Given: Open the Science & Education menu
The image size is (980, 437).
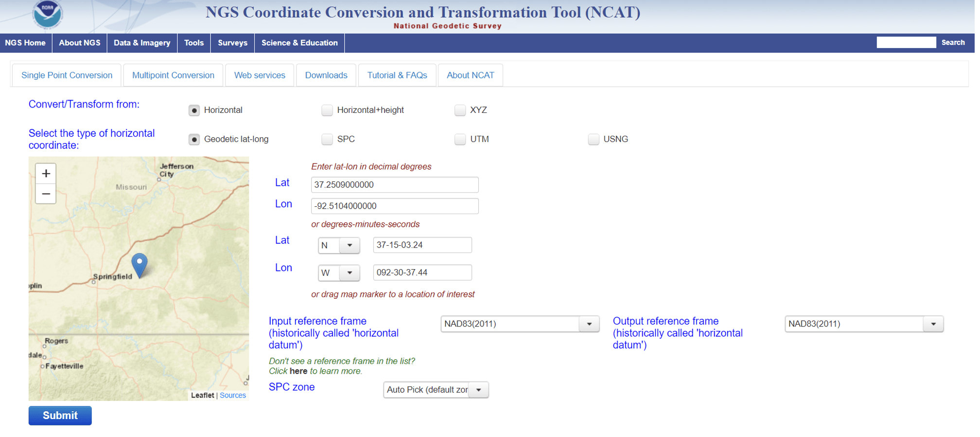Looking at the screenshot, I should click(299, 43).
